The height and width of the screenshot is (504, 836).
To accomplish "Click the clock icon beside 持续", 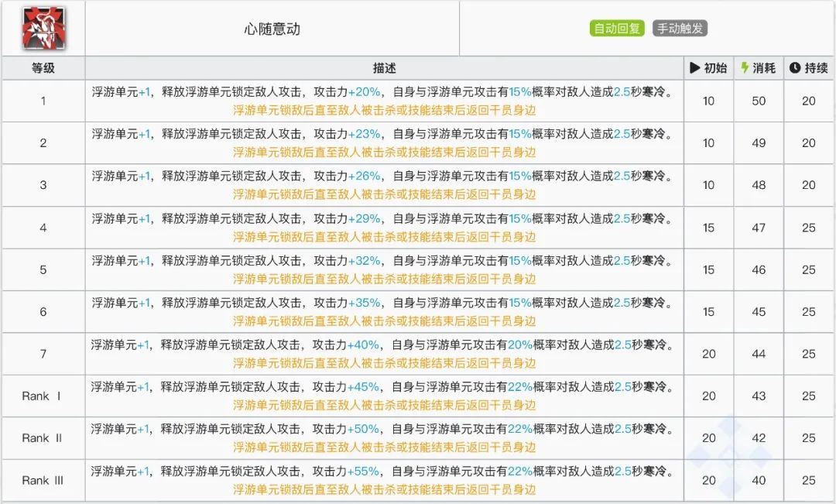I will point(795,67).
